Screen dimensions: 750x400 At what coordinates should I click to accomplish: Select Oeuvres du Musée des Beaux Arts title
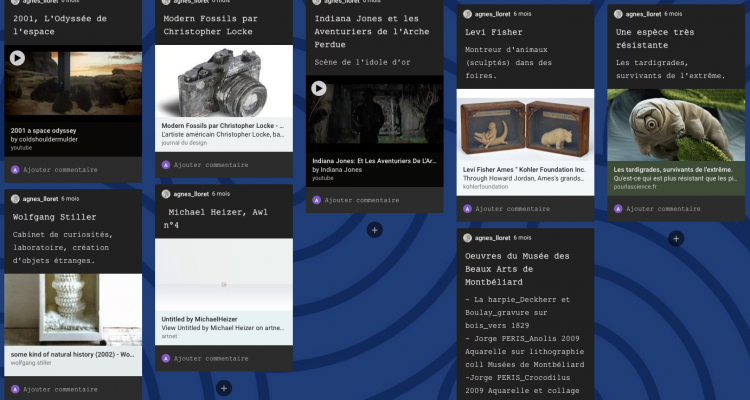tap(517, 269)
